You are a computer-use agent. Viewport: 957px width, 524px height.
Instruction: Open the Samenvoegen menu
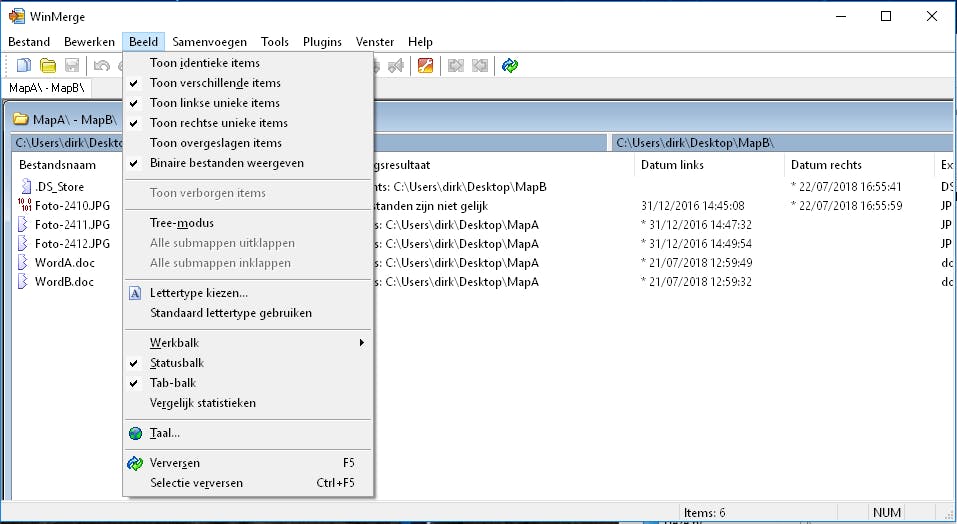pos(209,41)
